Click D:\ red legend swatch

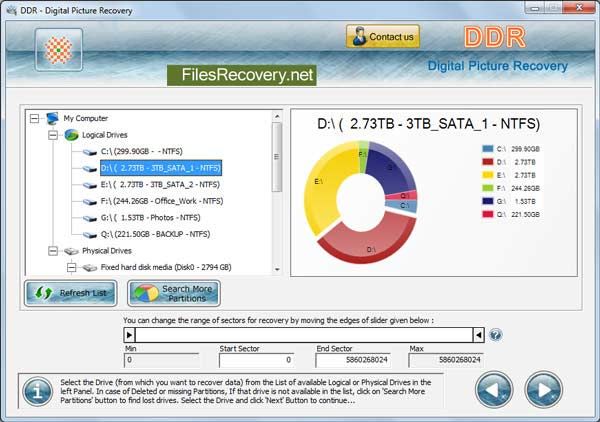click(488, 162)
